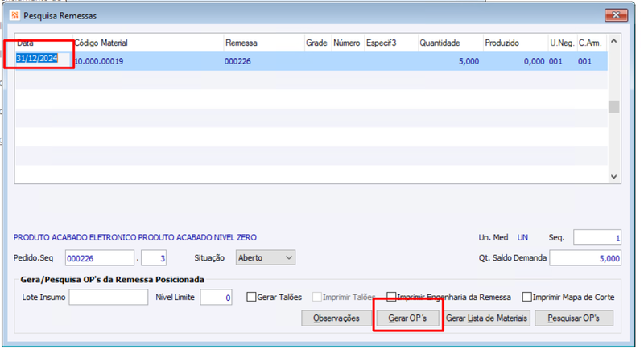Click the Pesquisar OP's button

coord(574,318)
